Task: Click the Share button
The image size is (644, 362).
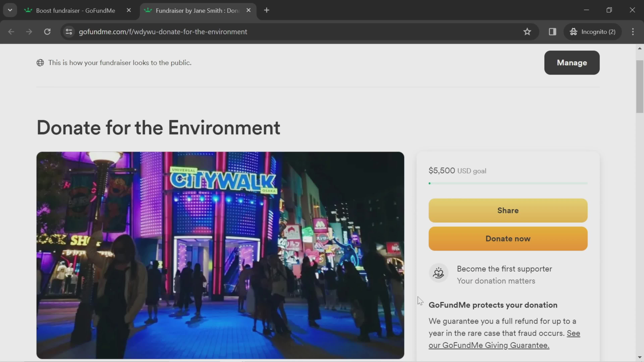Action: [508, 211]
